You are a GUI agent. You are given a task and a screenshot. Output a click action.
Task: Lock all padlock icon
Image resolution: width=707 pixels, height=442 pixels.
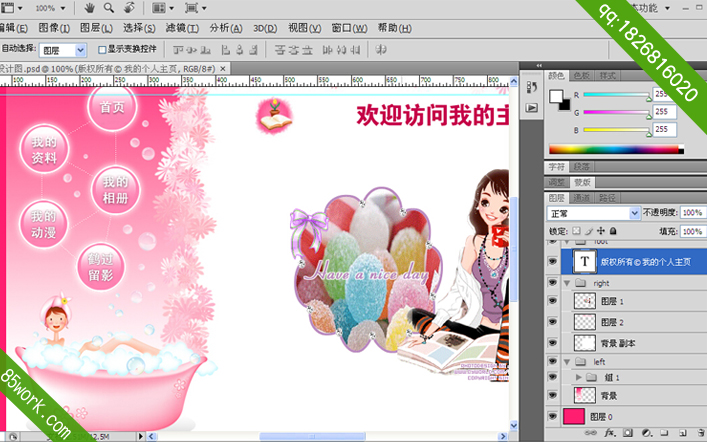coord(613,231)
